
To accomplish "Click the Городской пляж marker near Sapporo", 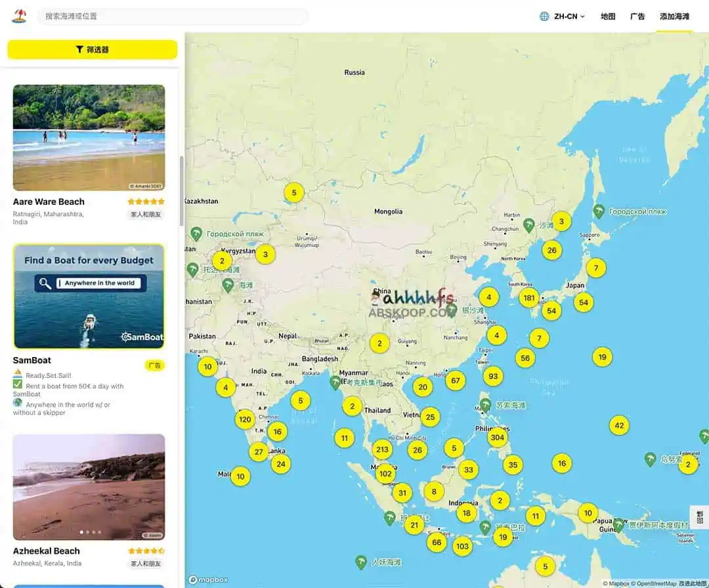I will coord(598,212).
